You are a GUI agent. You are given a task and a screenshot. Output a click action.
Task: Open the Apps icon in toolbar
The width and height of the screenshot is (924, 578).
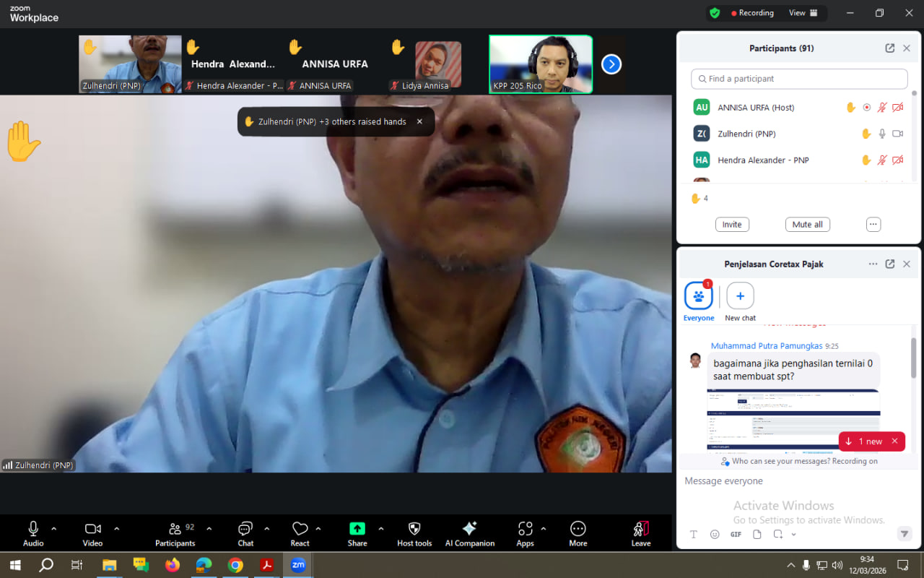pyautogui.click(x=525, y=529)
